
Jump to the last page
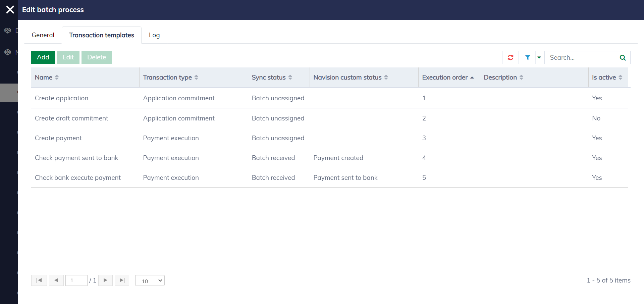[x=122, y=280]
